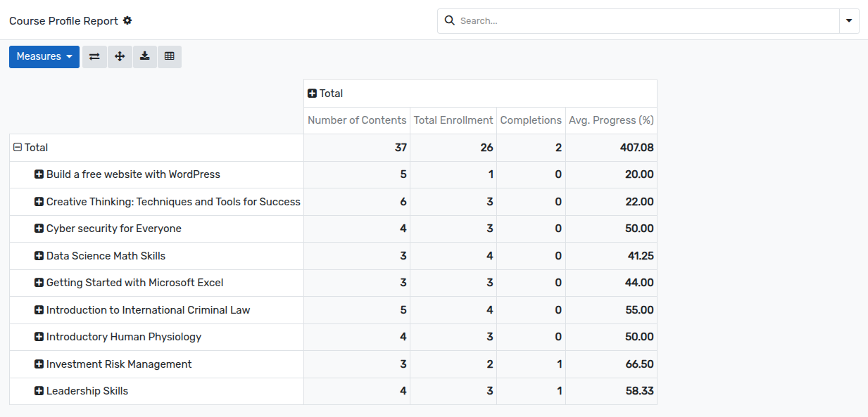Open the search options dropdown arrow
The height and width of the screenshot is (417, 868).
point(849,20)
